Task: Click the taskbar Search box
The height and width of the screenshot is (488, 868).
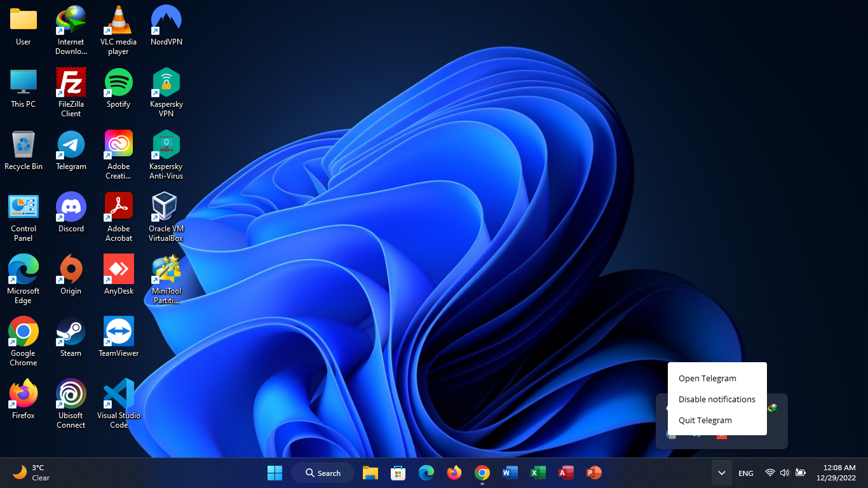Action: pos(323,473)
